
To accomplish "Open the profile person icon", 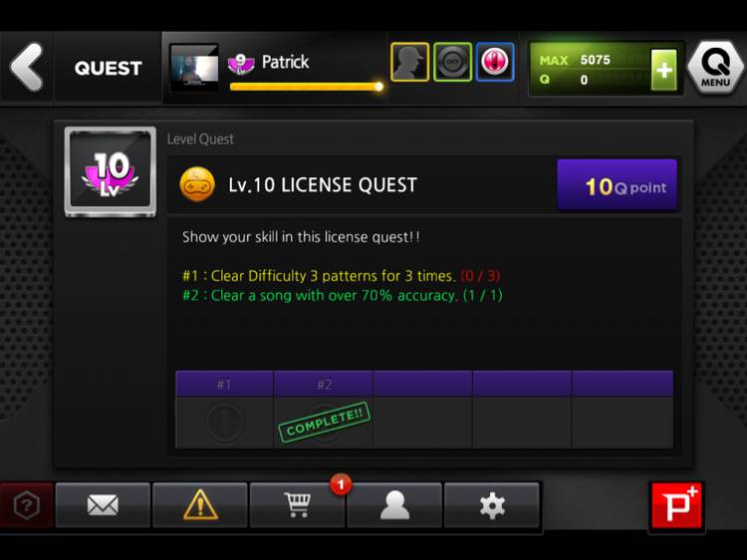I will pyautogui.click(x=394, y=505).
